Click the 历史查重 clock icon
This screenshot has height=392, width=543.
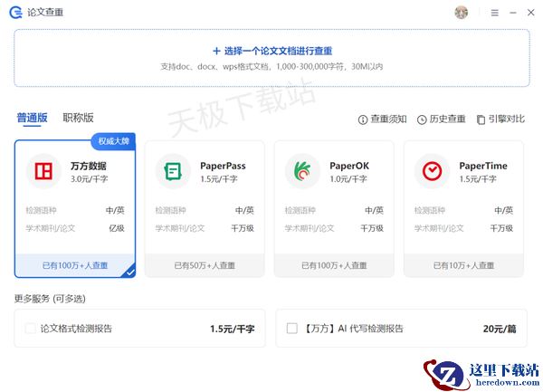(x=422, y=120)
